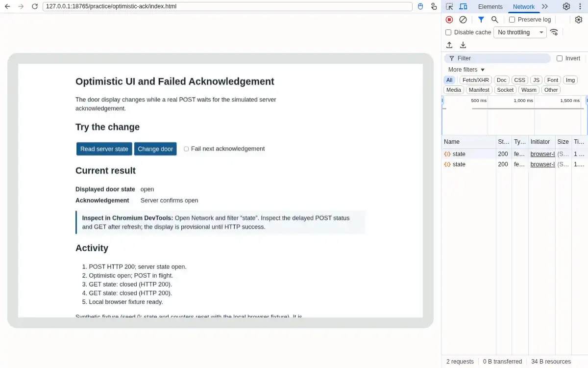This screenshot has width=588, height=368.
Task: Stop recording the network log
Action: (449, 20)
